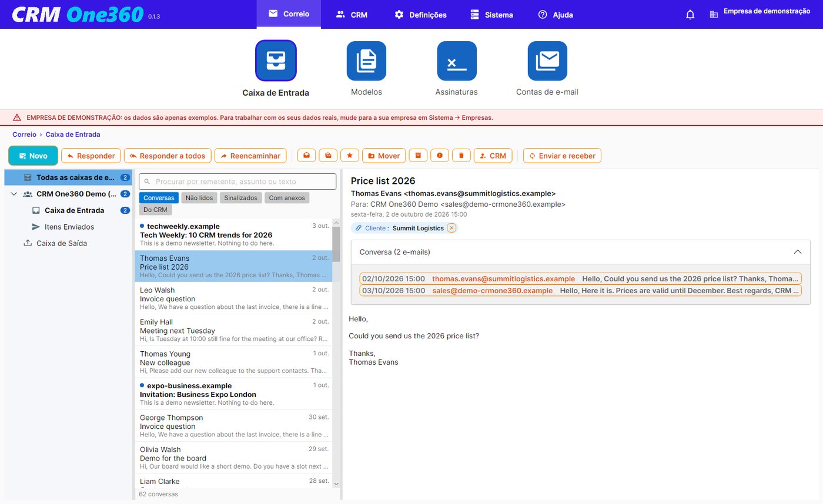
Task: Click the Responder a todos button
Action: tap(168, 156)
